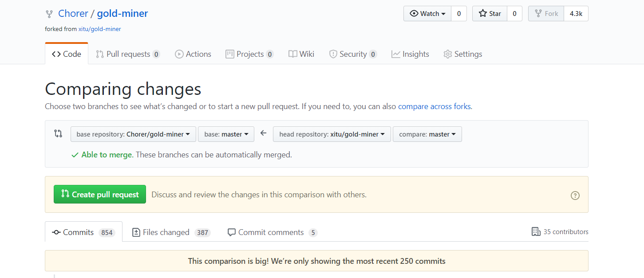
Task: Click the help question mark icon
Action: coord(575,195)
